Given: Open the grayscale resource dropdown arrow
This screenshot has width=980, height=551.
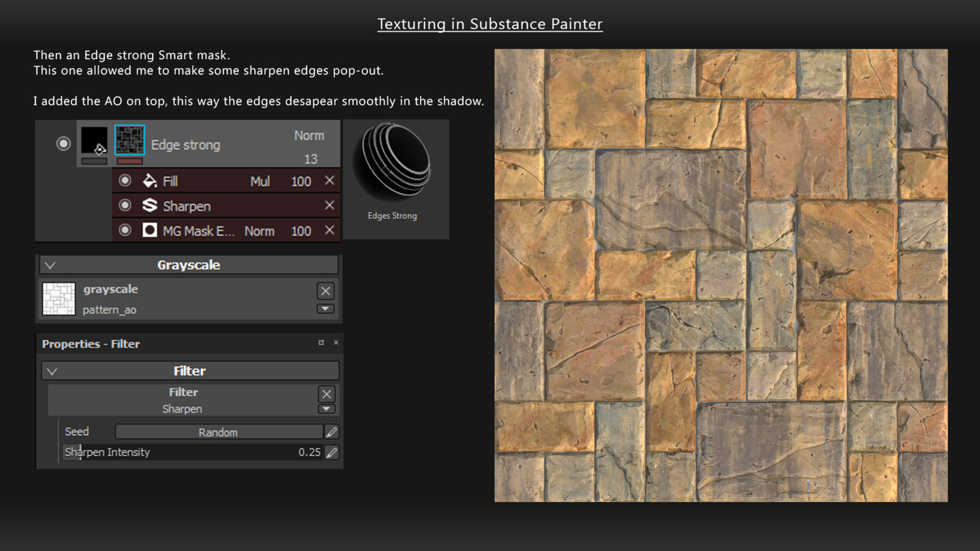Looking at the screenshot, I should pos(325,309).
